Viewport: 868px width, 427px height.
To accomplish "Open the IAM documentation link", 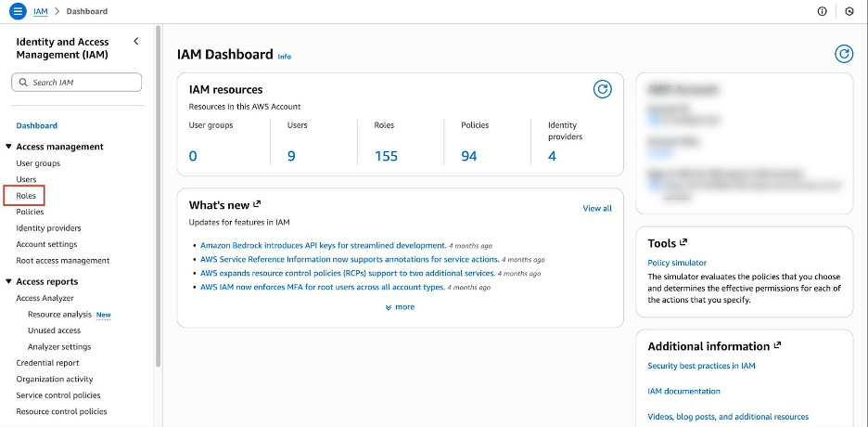I will [683, 391].
